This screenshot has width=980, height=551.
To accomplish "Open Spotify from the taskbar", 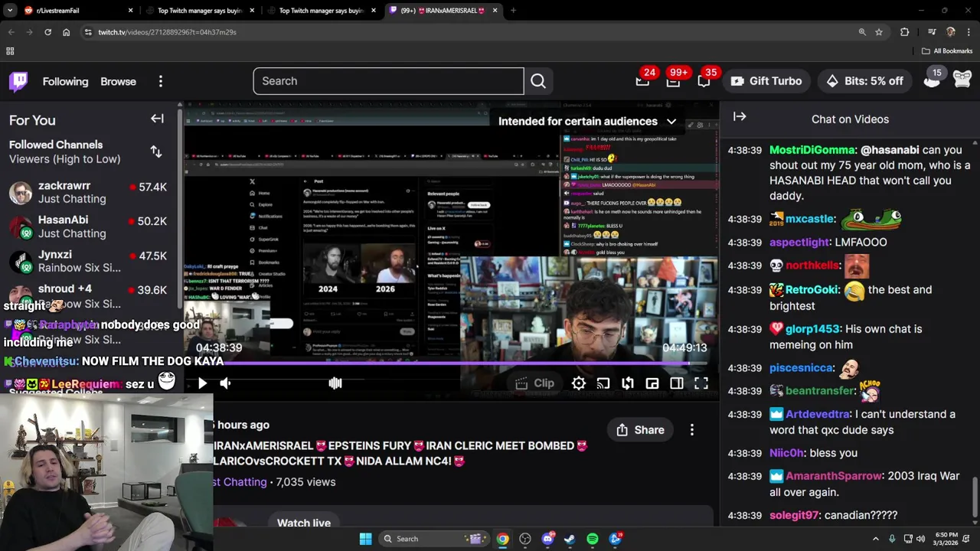I will point(593,539).
